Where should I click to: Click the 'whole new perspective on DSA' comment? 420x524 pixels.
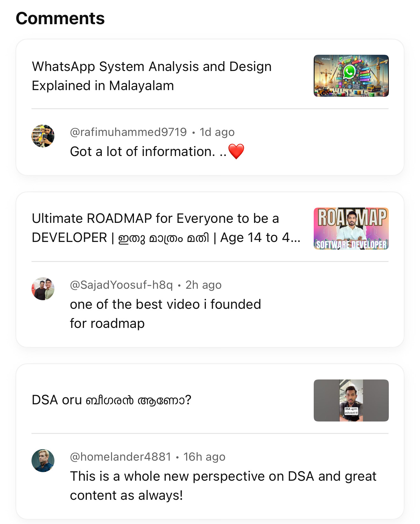[x=223, y=486]
